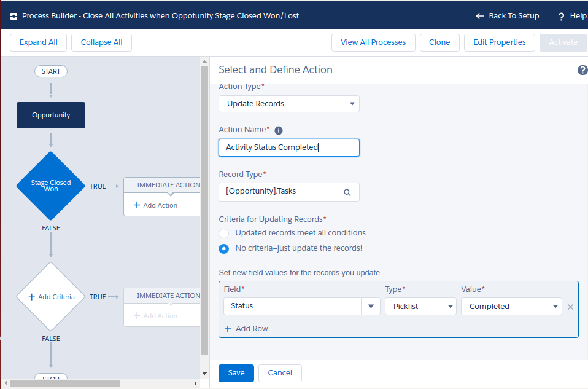Open the Value dropdown showing Completed
This screenshot has height=389, width=588.
(511, 307)
